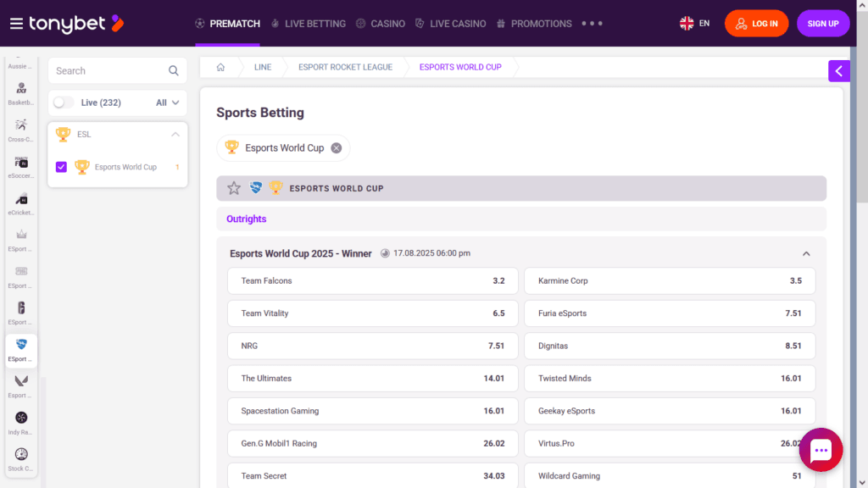Viewport: 868px width, 488px height.
Task: Enable the Live (232) toggle
Action: [x=62, y=102]
